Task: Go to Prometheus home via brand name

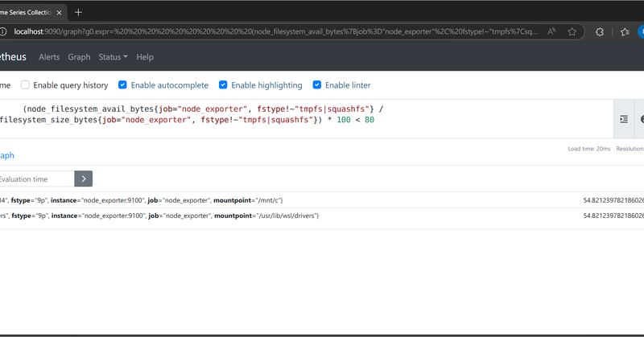Action: point(13,56)
